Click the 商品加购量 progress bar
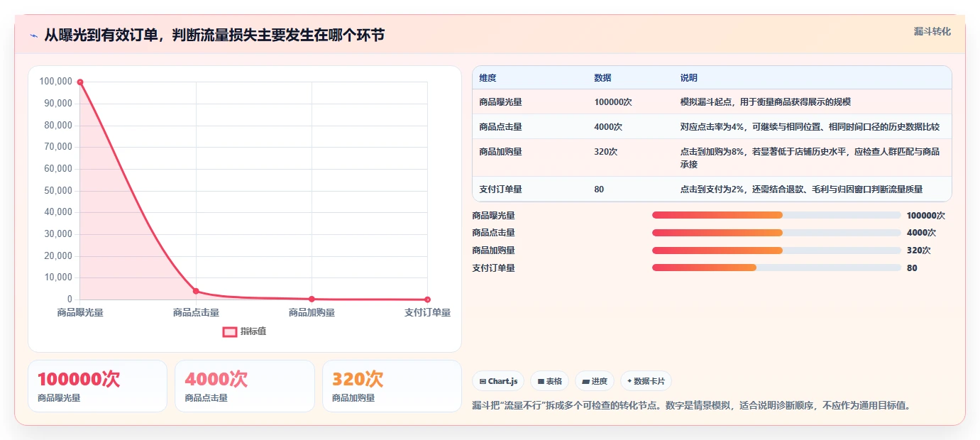Screen dimensions: 980x440 pos(776,251)
